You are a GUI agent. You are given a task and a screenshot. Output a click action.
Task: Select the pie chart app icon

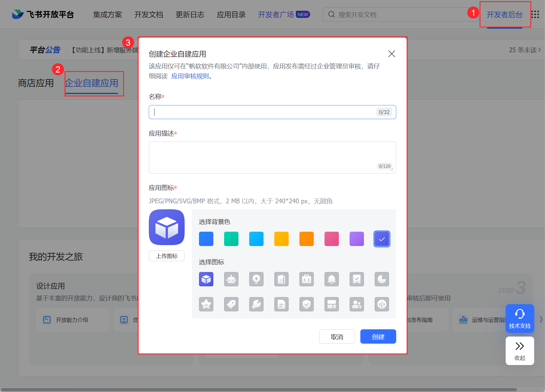[x=382, y=279]
